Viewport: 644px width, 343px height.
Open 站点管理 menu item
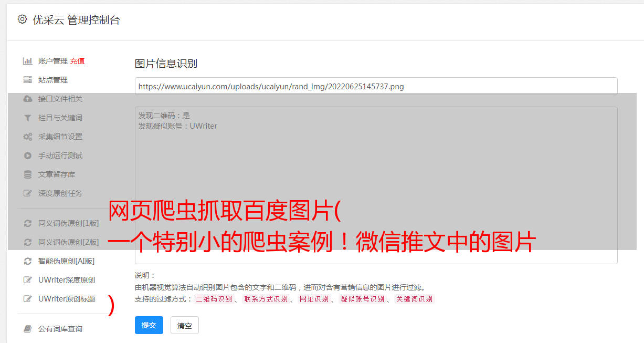[x=53, y=80]
